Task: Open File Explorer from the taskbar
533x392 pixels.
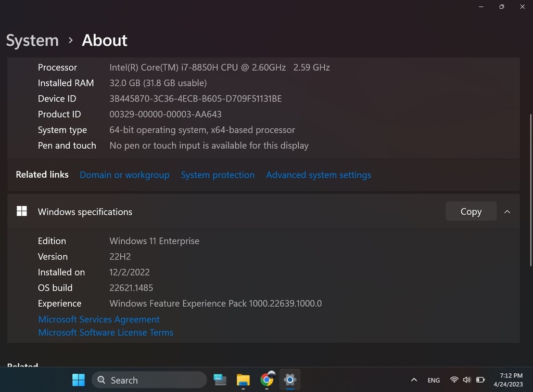Action: pyautogui.click(x=243, y=380)
